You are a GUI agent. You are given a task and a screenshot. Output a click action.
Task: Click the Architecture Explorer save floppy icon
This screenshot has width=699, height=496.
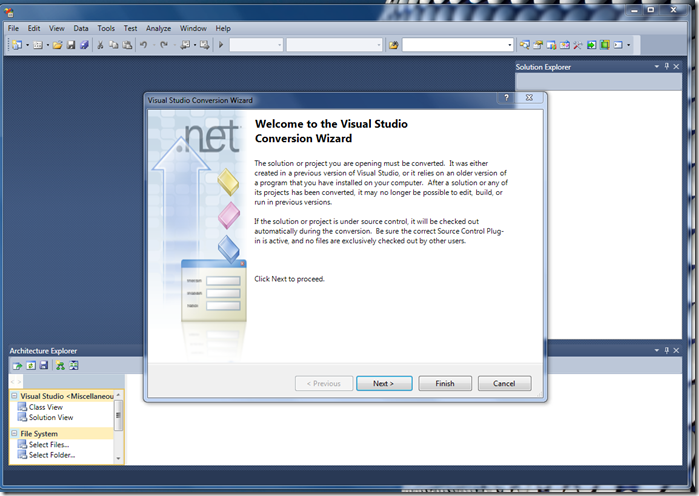click(44, 366)
